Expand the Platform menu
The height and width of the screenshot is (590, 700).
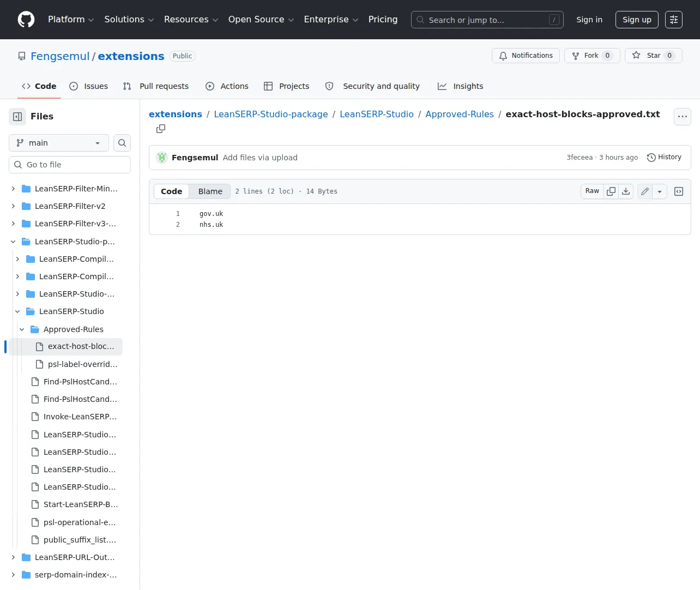click(71, 20)
